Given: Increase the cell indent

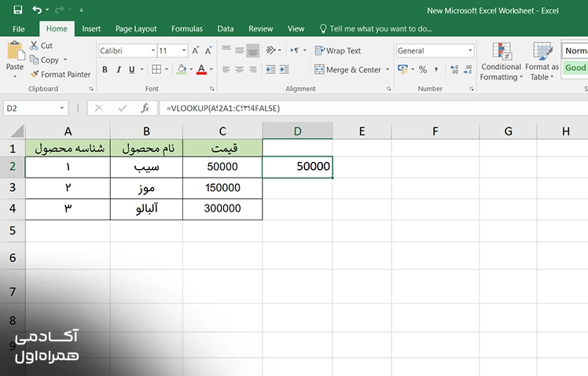Looking at the screenshot, I should (284, 69).
